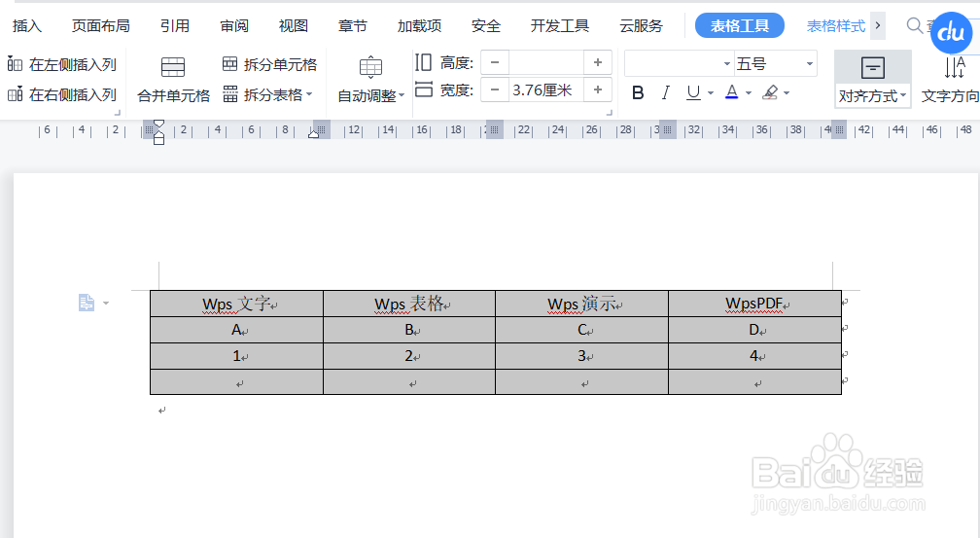The width and height of the screenshot is (980, 538).
Task: Open the Chapter tab (章节)
Action: coord(353,25)
